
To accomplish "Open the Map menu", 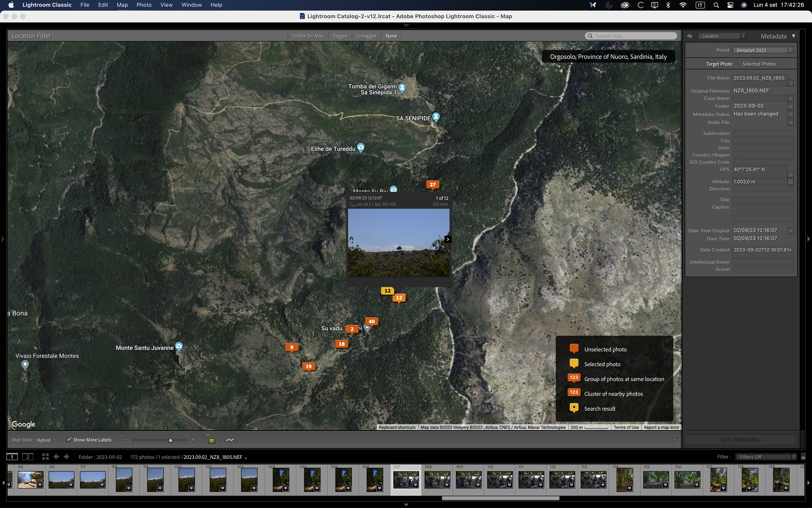I will (122, 5).
